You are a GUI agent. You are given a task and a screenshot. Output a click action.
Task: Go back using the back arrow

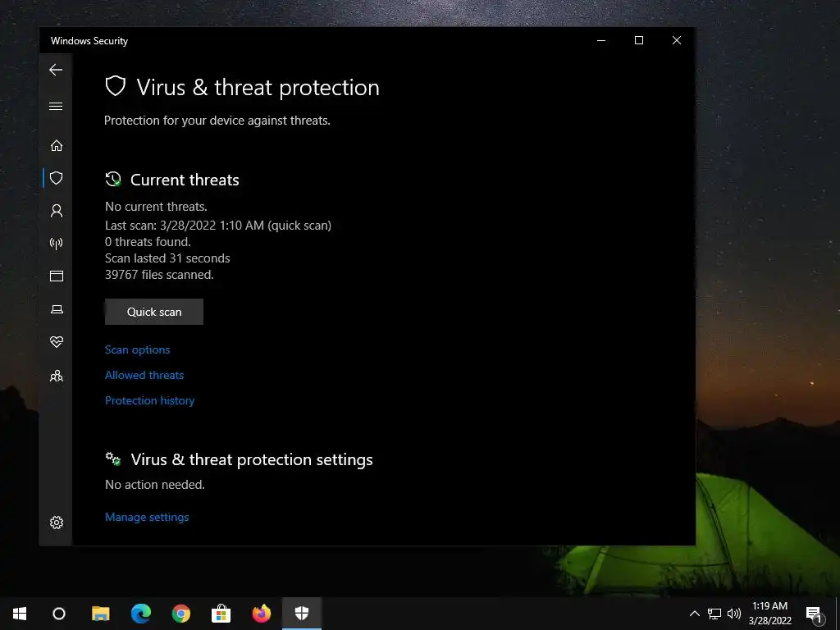coord(56,70)
